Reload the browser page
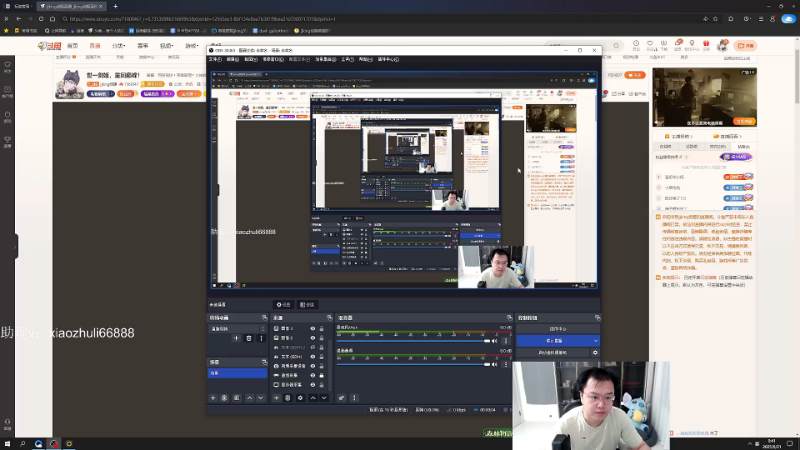The height and width of the screenshot is (450, 800). pos(41,19)
